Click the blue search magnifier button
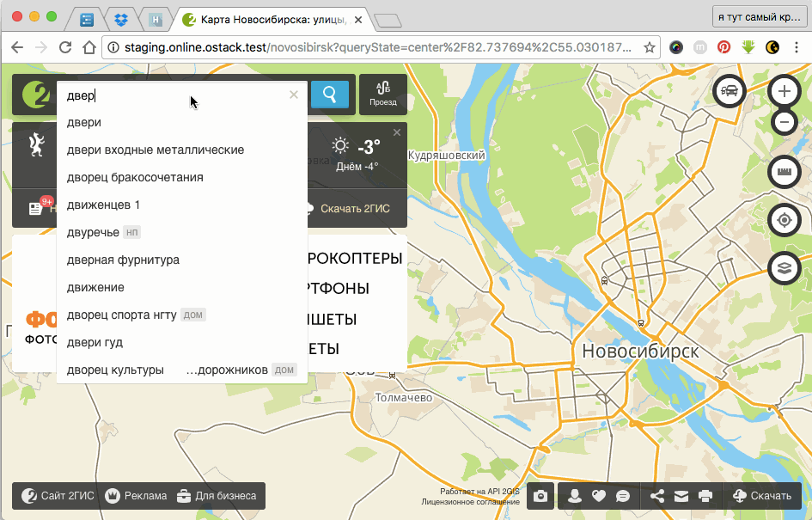 point(329,95)
